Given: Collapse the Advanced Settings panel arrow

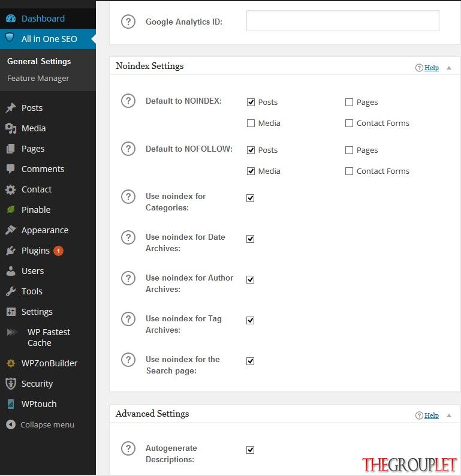Looking at the screenshot, I should (449, 415).
